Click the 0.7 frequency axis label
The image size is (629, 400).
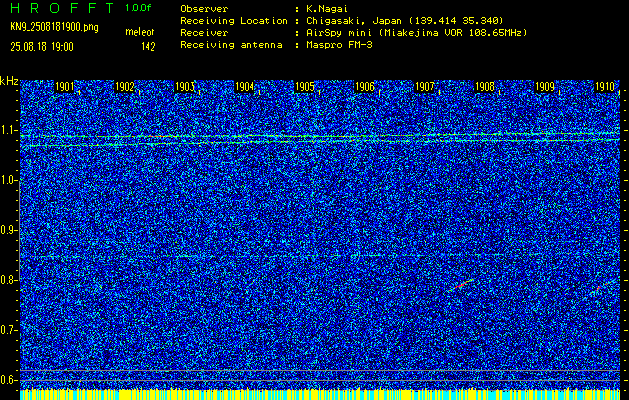(x=9, y=330)
